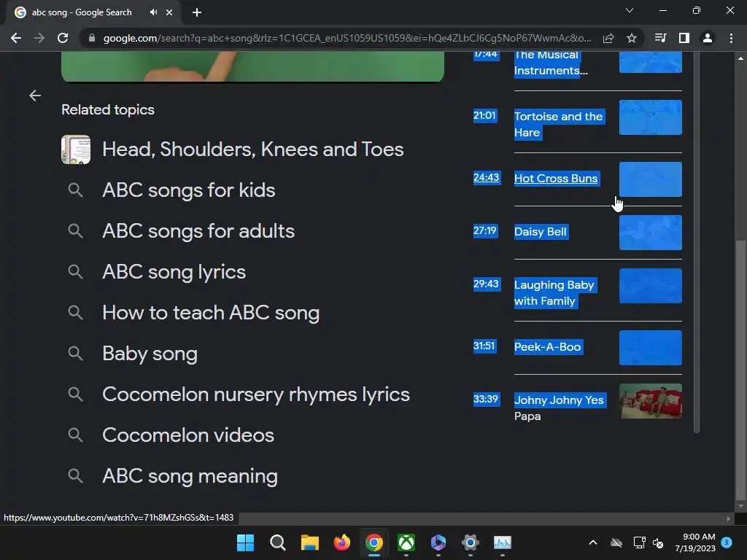
Task: Click the page scrollbar's down arrow
Action: tap(740, 506)
